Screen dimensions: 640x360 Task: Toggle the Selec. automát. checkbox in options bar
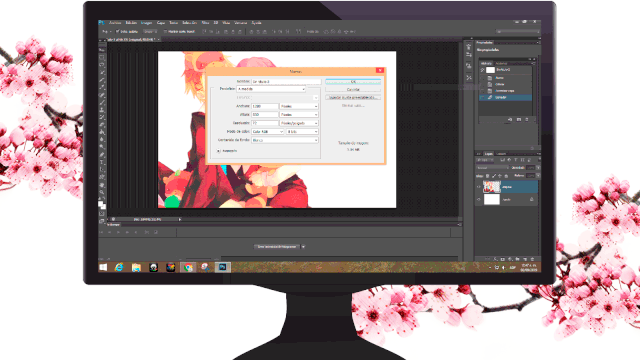point(118,31)
